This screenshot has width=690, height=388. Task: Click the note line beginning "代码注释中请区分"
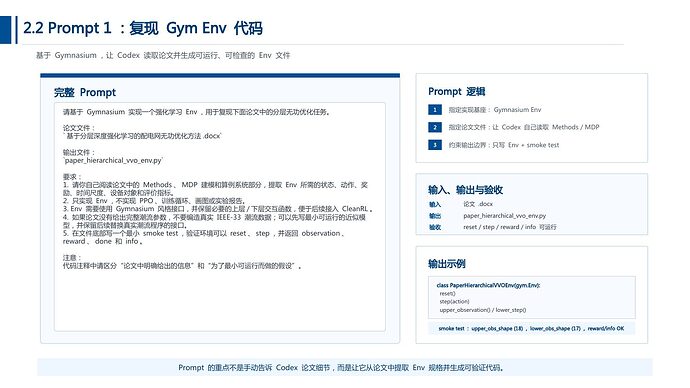182,266
